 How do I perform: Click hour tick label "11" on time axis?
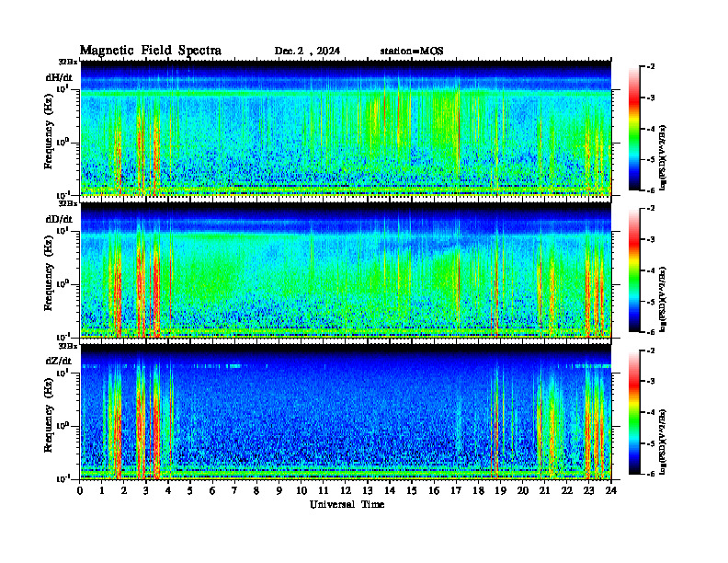pos(324,490)
